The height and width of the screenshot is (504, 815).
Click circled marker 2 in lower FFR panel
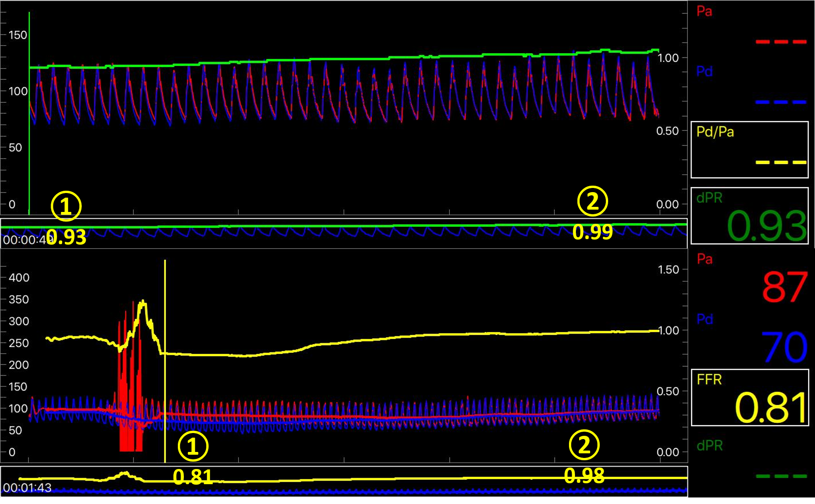(x=584, y=445)
